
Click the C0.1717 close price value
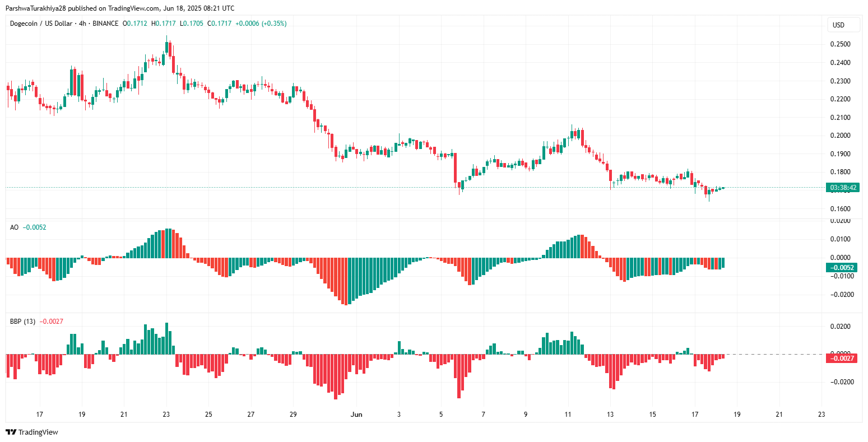pos(220,24)
